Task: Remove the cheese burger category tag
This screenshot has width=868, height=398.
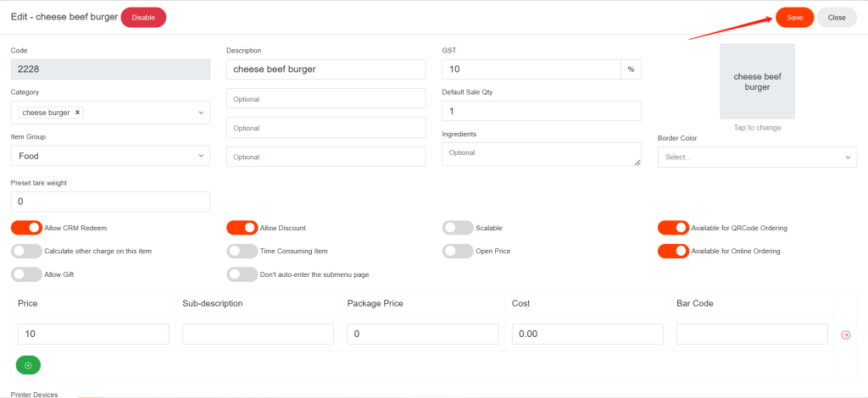Action: 78,112
